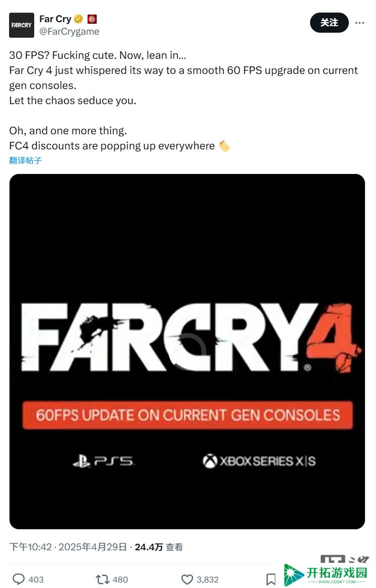This screenshot has height=588, width=376.
Task: Click the Xbox Series X|S logo
Action: click(x=259, y=461)
